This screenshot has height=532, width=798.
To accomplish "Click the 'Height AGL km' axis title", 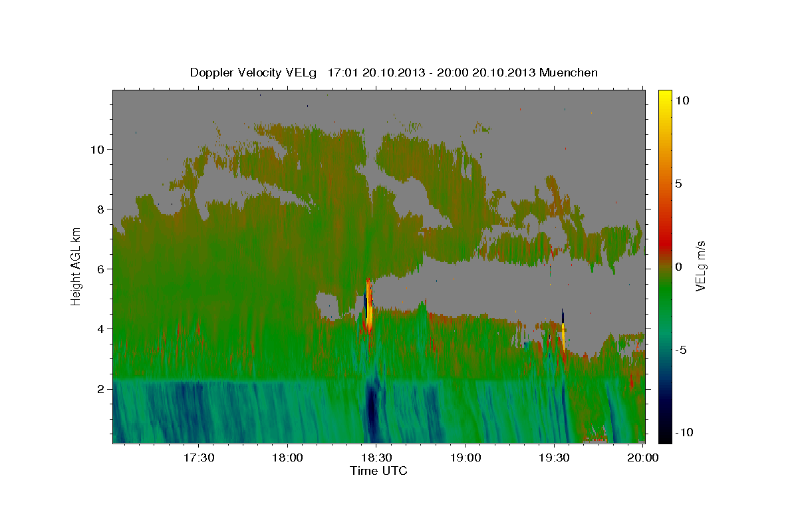I will 76,266.
